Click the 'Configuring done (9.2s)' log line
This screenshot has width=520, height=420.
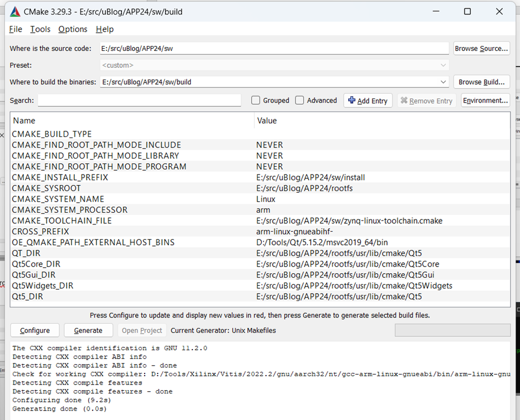tap(62, 400)
